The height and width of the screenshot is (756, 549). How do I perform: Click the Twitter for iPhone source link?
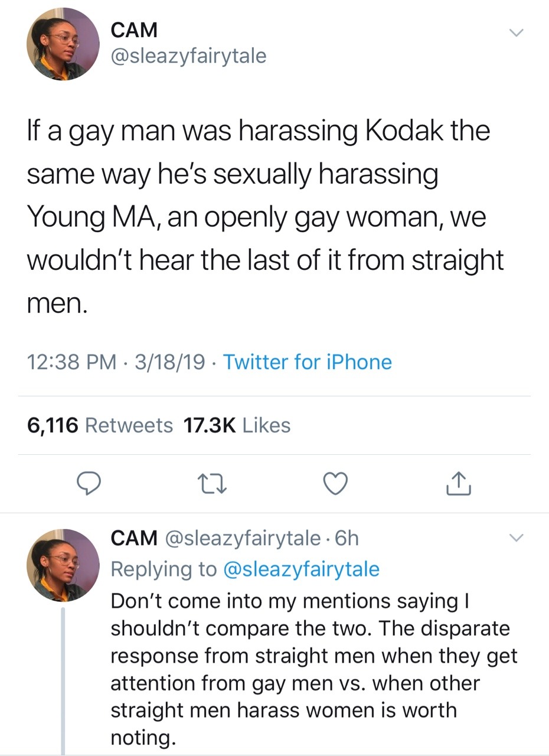tap(307, 361)
